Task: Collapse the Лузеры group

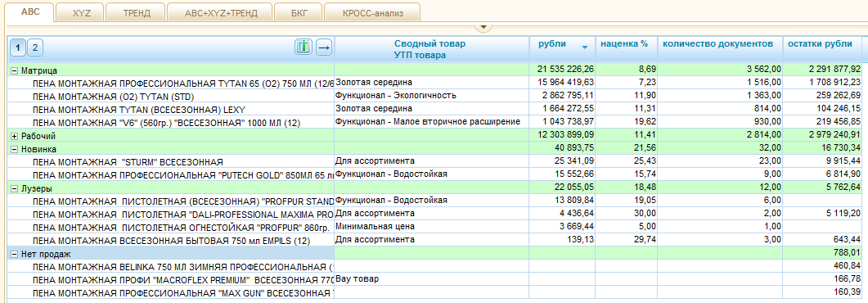Action: click(14, 188)
